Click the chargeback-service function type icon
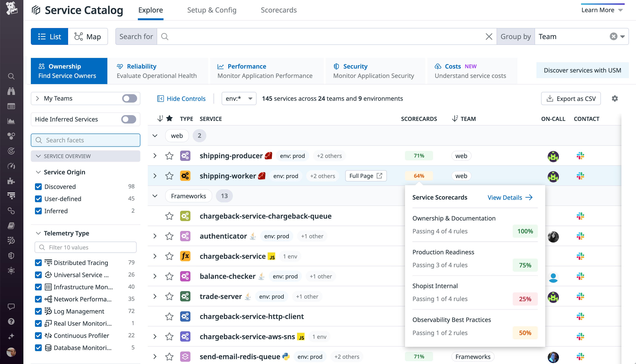The height and width of the screenshot is (364, 636). [x=185, y=256]
